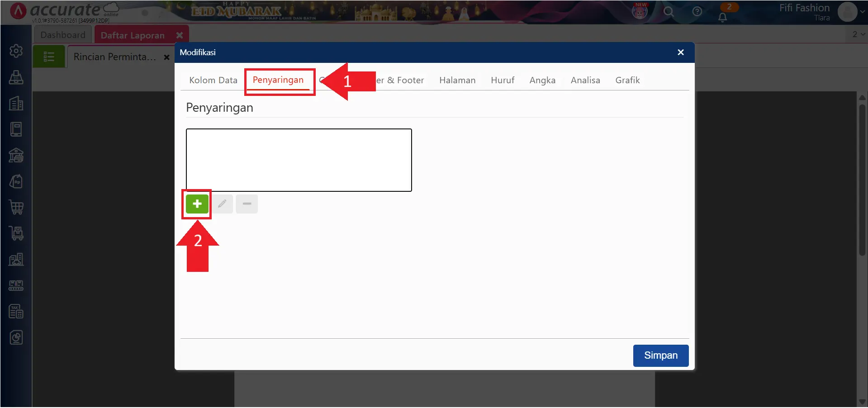
Task: Click the pencil edit filter button
Action: (x=222, y=204)
